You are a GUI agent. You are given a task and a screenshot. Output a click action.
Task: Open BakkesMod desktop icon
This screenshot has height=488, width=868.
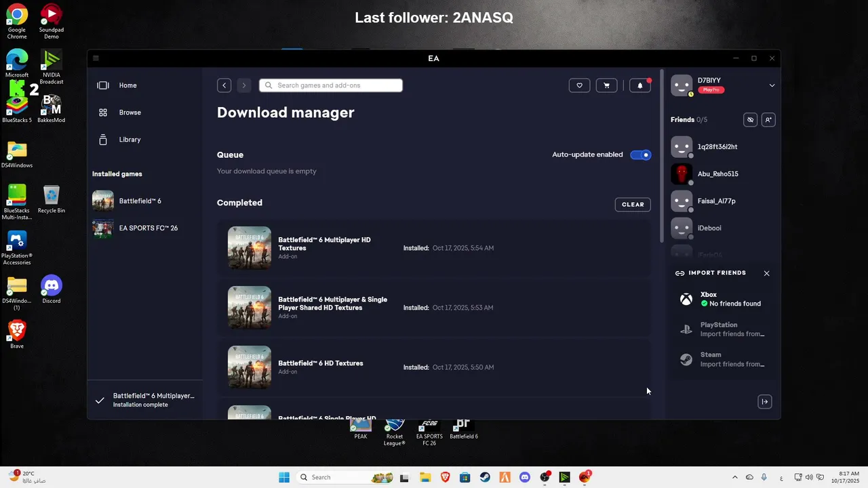tap(52, 108)
